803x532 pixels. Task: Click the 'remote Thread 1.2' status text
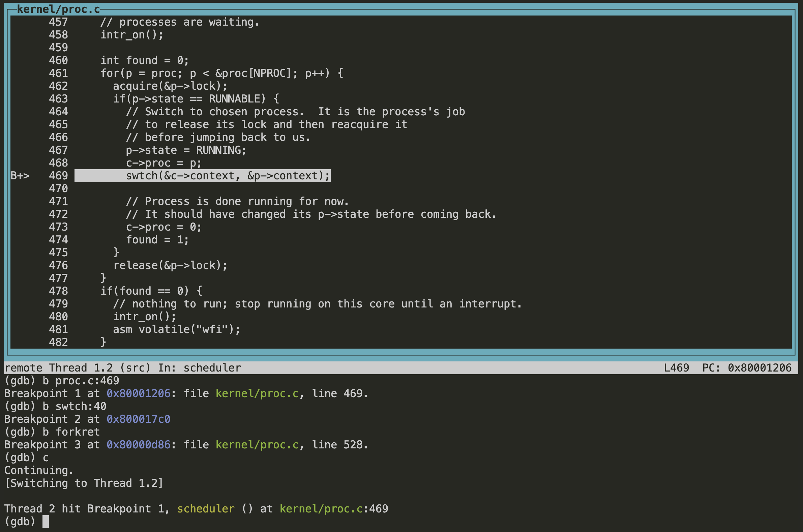coord(58,368)
